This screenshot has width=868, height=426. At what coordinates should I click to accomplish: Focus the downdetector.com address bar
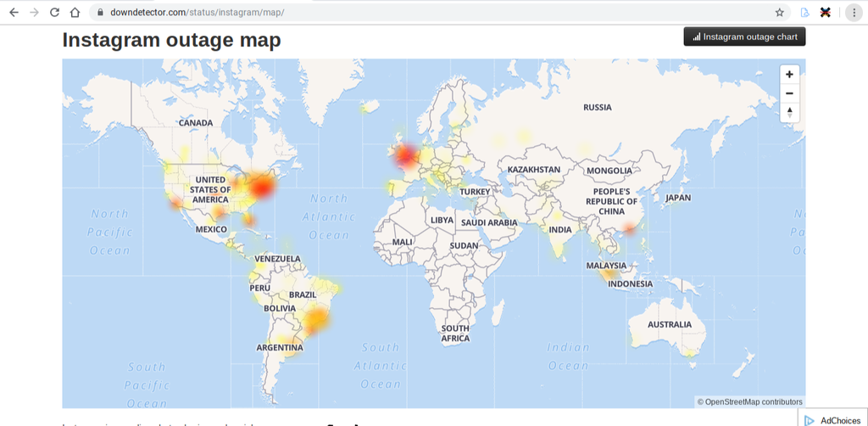(x=424, y=13)
